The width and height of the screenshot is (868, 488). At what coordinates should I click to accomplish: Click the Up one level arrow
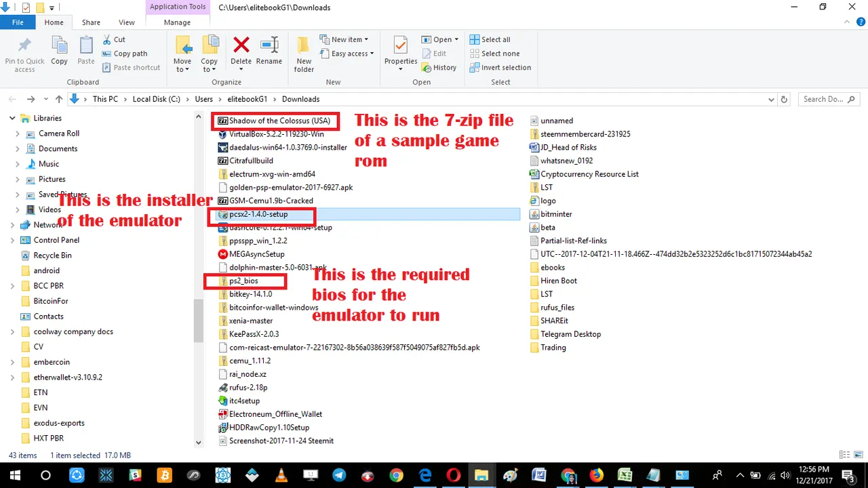click(x=59, y=99)
